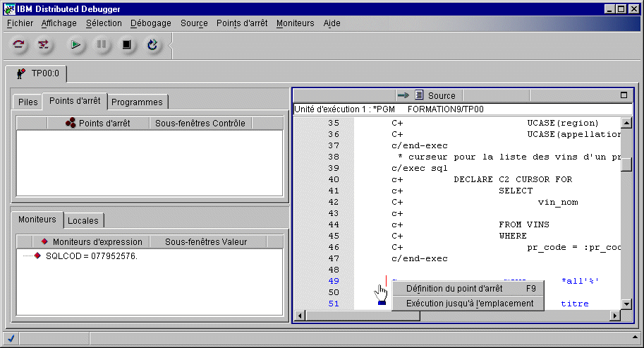This screenshot has height=348, width=644.
Task: Click the red diamond icon beside SQLCOD
Action: pos(37,256)
